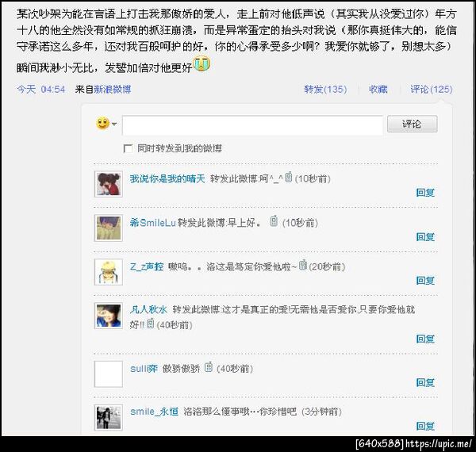Screen dimensions: 476x452
Task: Enable 同时转发到我的微博 checkbox
Action: pyautogui.click(x=128, y=148)
